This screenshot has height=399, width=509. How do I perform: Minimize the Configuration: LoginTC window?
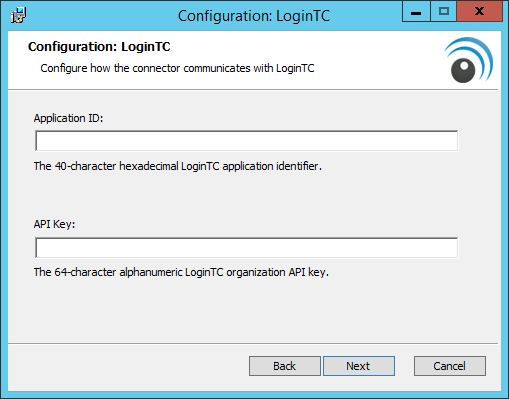pyautogui.click(x=416, y=12)
